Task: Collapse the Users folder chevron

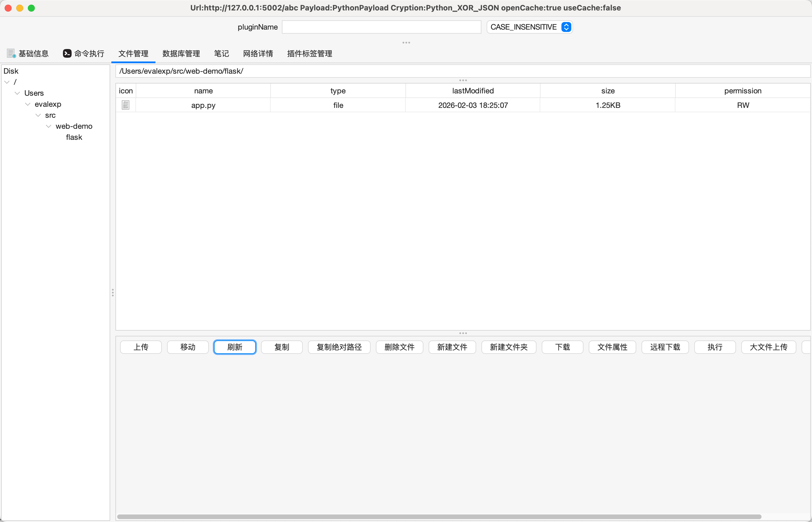Action: (x=17, y=93)
